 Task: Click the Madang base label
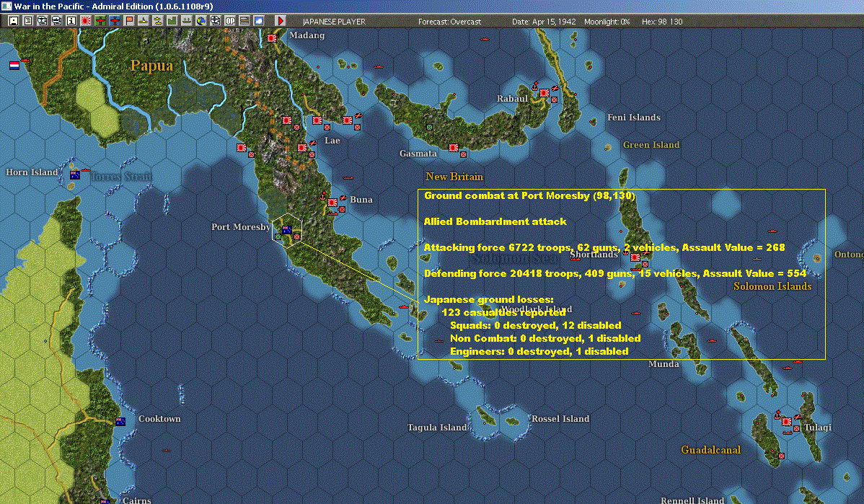[307, 35]
